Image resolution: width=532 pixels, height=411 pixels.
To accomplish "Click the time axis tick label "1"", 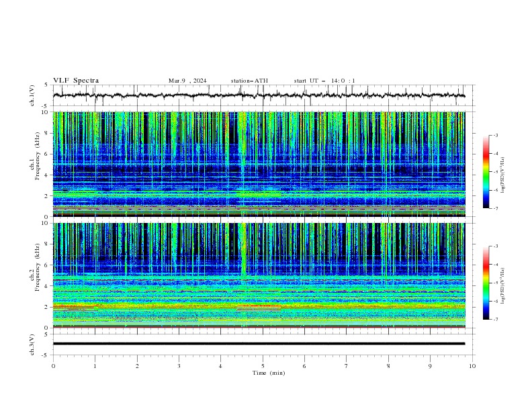I will click(95, 366).
